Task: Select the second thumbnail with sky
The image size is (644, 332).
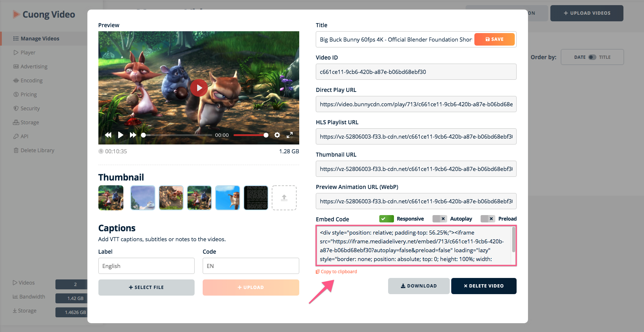Action: pos(143,198)
